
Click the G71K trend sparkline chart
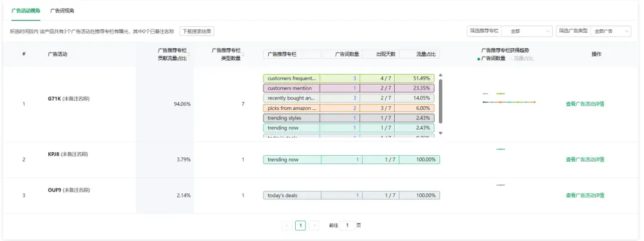pos(509,98)
